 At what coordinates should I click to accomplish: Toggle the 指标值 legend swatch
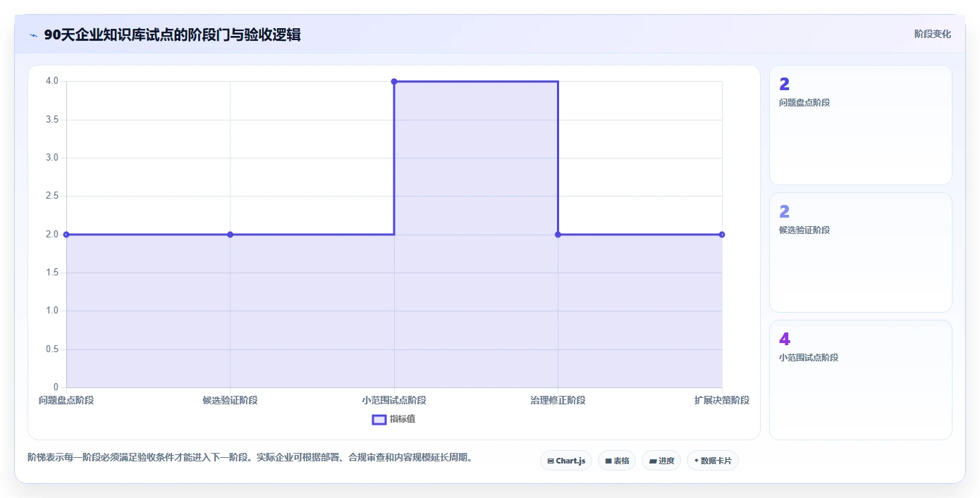(379, 419)
